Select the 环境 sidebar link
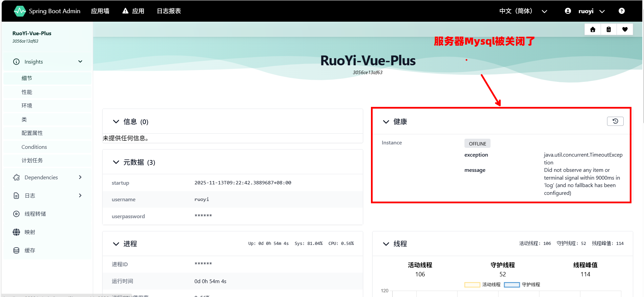644x297 pixels. click(27, 106)
